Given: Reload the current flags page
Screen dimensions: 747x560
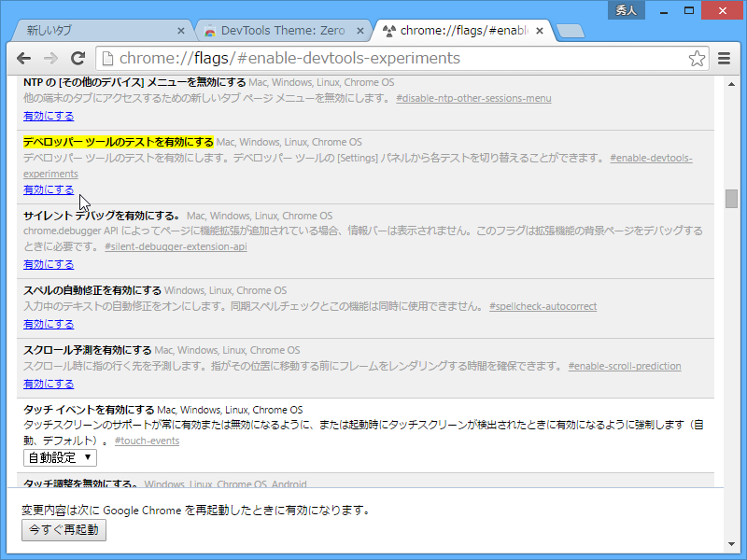Looking at the screenshot, I should (78, 58).
